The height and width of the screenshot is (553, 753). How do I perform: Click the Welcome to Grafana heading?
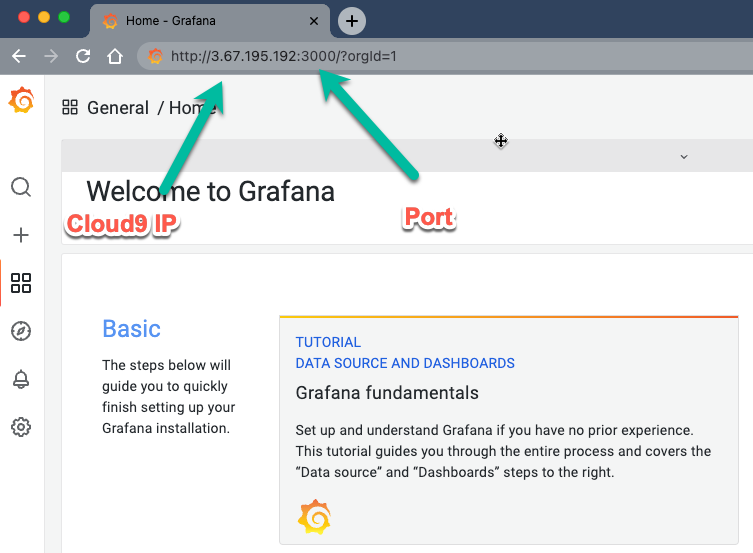tap(210, 192)
